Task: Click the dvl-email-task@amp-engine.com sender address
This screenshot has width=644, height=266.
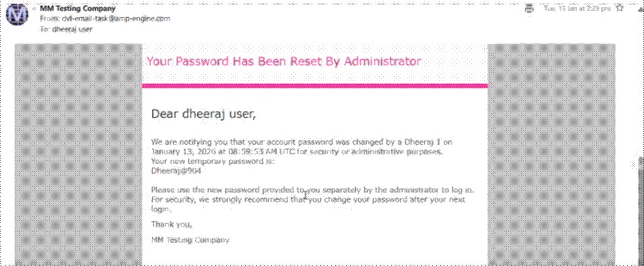Action: click(x=116, y=19)
